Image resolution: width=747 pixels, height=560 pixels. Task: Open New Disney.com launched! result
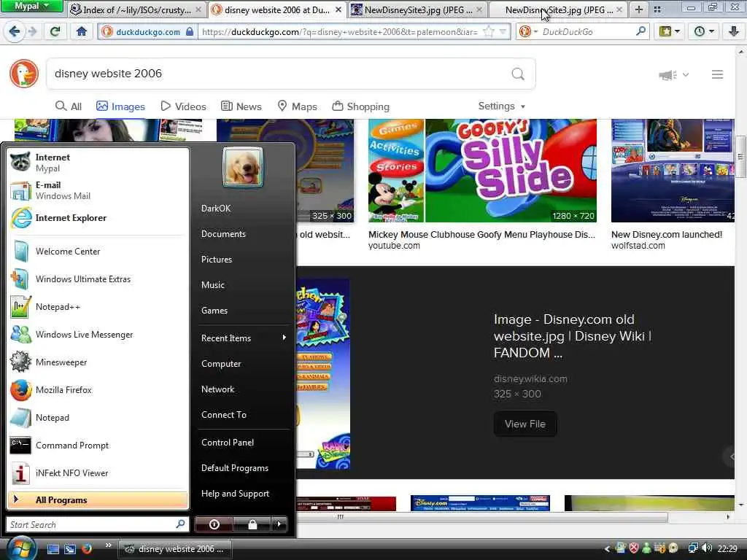pyautogui.click(x=667, y=235)
